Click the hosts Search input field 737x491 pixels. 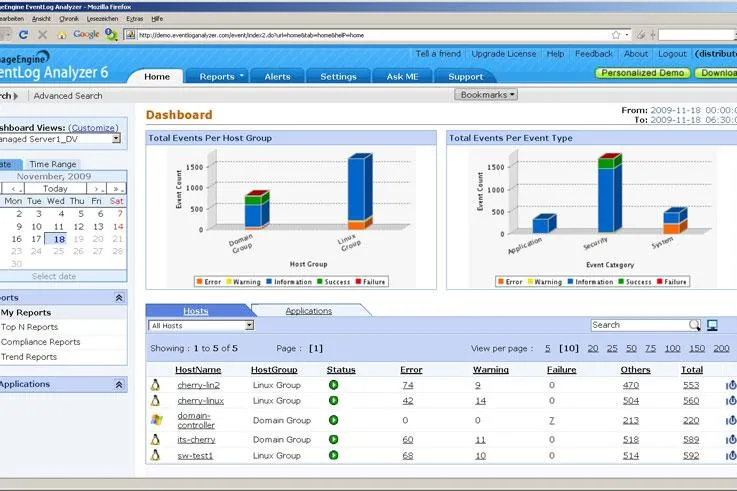[640, 325]
